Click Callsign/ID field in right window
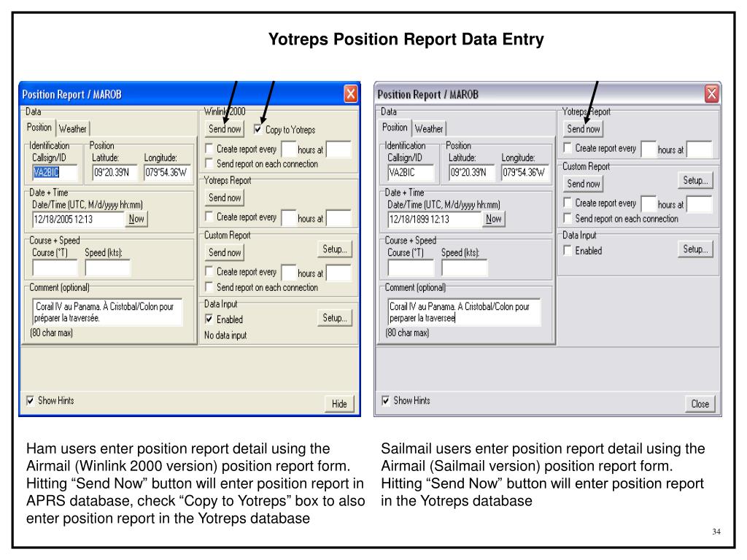The width and height of the screenshot is (747, 560). 411,172
